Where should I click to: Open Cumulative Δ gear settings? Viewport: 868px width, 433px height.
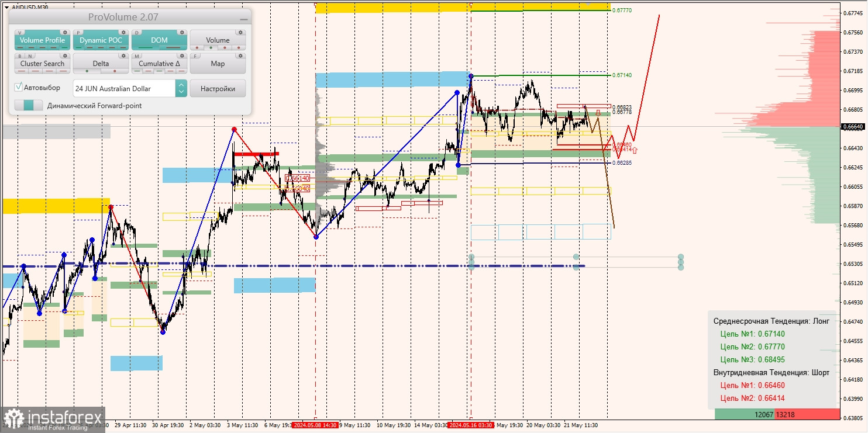tap(182, 56)
